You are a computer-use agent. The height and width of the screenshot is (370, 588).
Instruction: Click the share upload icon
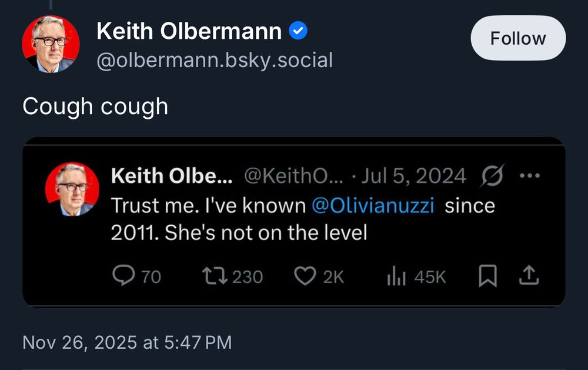click(529, 275)
